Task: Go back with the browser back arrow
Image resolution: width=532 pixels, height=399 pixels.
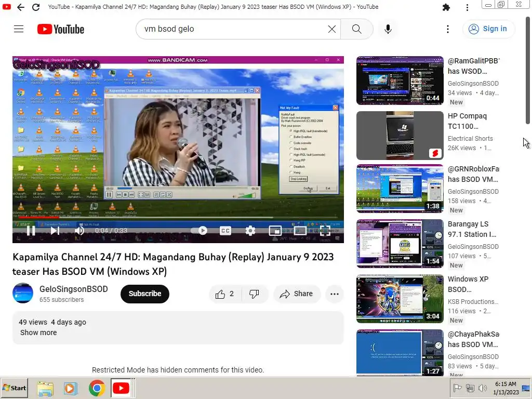Action: pos(21,7)
